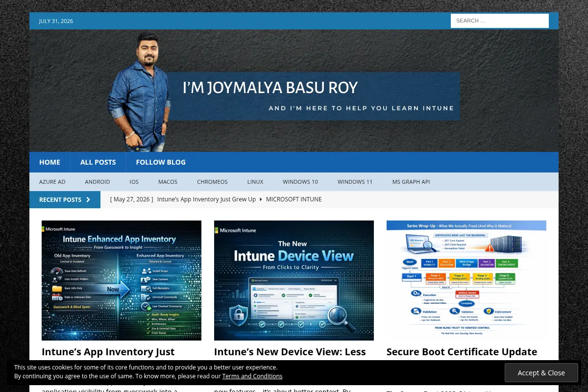588x392 pixels.
Task: Open the Secure Boot Certificate Update post title
Action: [x=462, y=352]
